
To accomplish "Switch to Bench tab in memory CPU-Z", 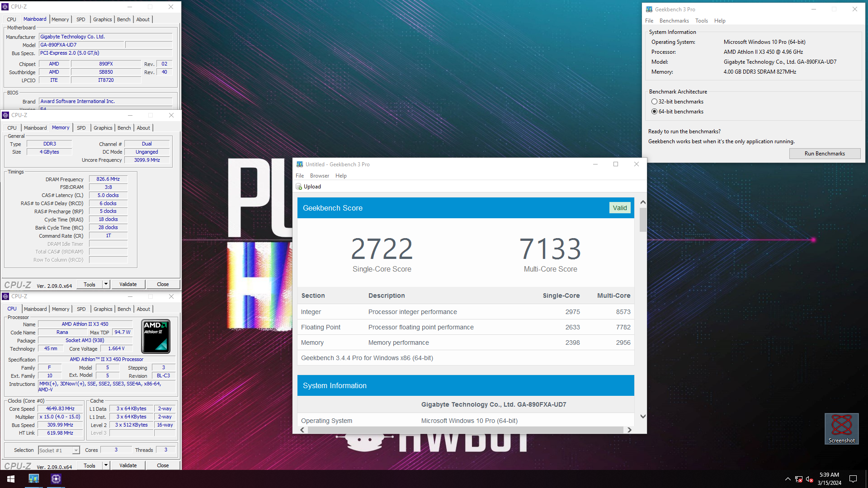I will click(124, 128).
